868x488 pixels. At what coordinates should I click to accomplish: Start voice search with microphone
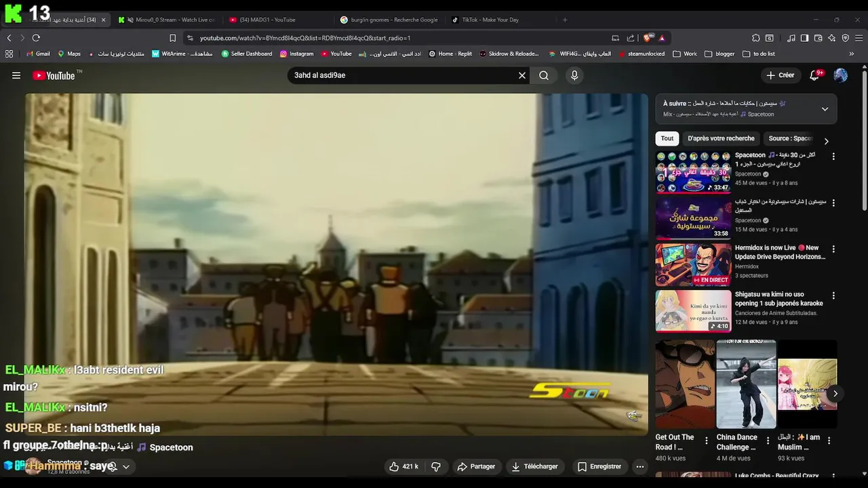[x=574, y=75]
